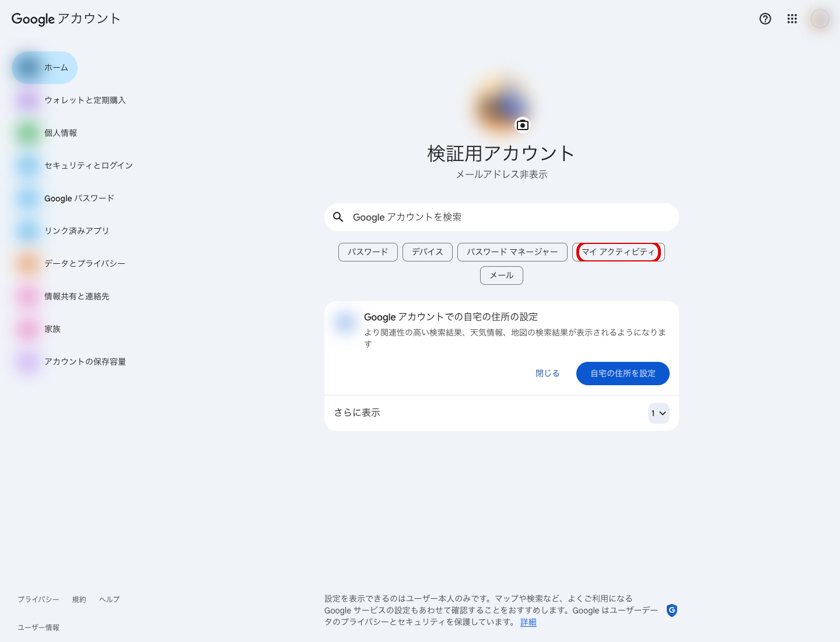Click the 自宅の住所を設定 button
The height and width of the screenshot is (642, 840).
[623, 374]
